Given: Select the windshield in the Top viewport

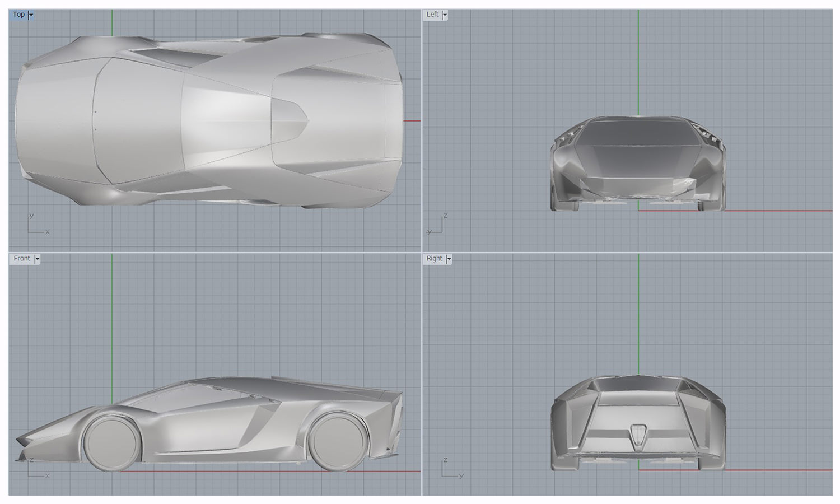Looking at the screenshot, I should 140,120.
